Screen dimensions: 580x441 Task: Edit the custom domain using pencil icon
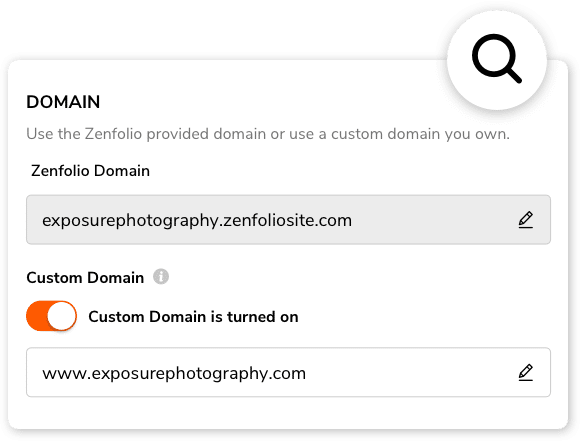[x=526, y=373]
